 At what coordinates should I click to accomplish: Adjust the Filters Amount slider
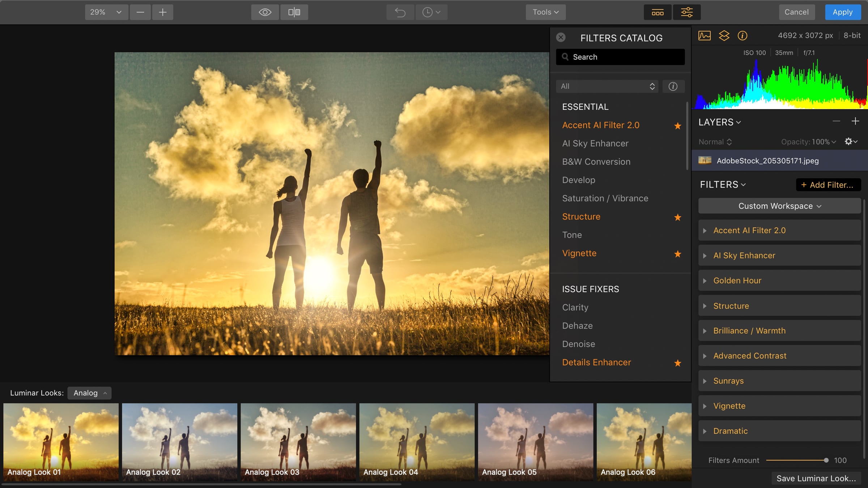[826, 460]
